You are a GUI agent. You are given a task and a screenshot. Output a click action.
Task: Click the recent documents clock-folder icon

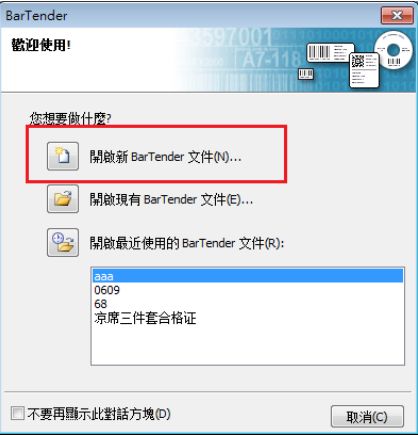63,242
